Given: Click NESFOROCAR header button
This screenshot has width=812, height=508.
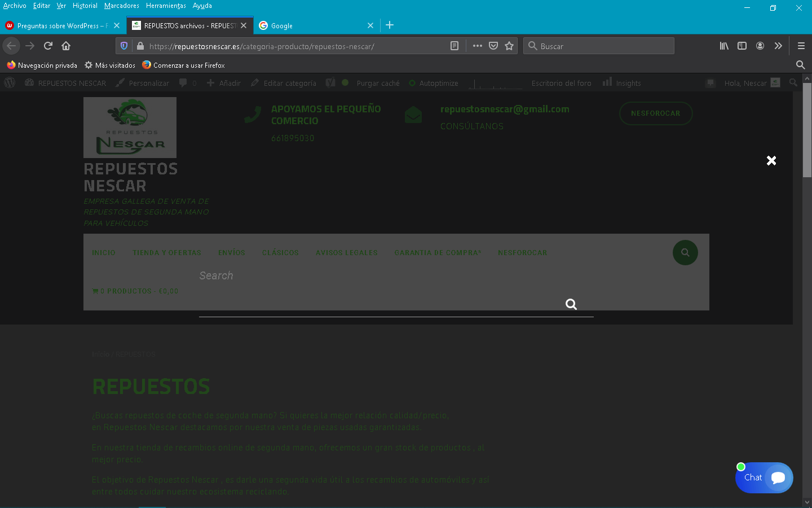Looking at the screenshot, I should pos(656,113).
